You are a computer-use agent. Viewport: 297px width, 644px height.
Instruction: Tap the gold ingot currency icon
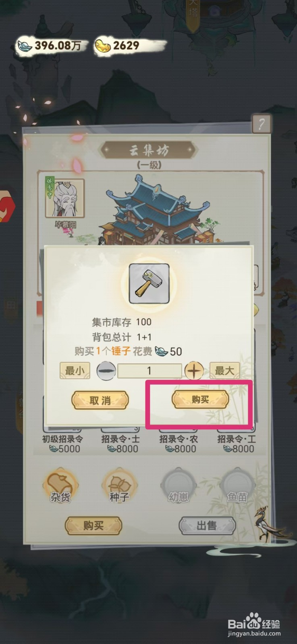(102, 46)
